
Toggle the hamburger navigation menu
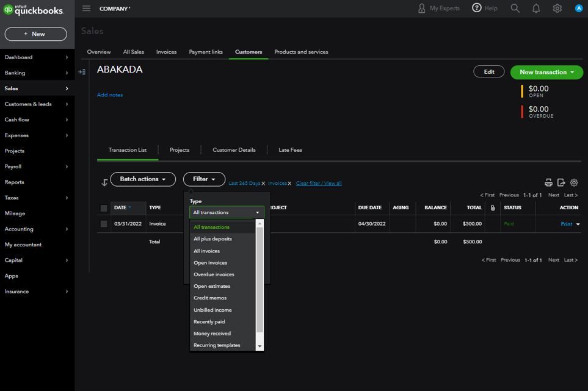tap(86, 9)
